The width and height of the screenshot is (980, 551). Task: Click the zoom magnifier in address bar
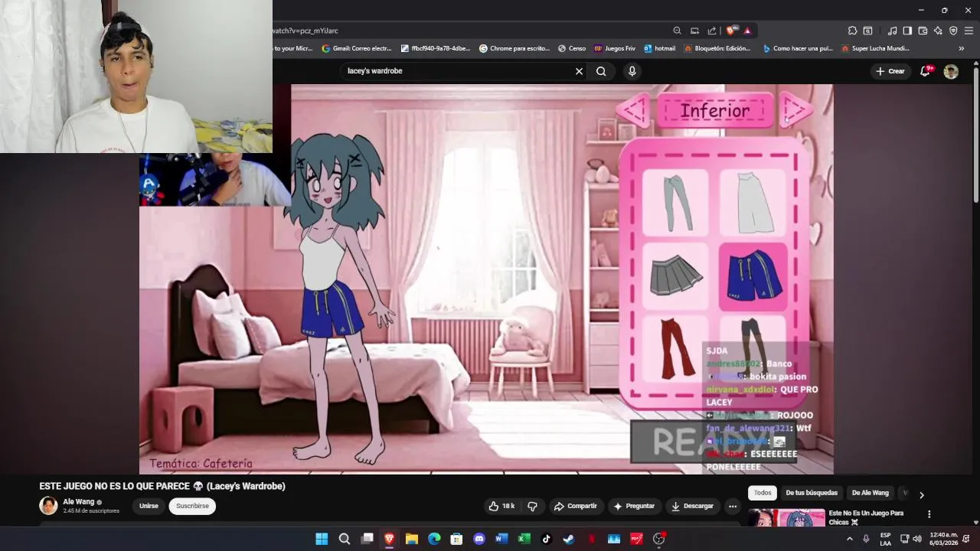[x=677, y=31]
